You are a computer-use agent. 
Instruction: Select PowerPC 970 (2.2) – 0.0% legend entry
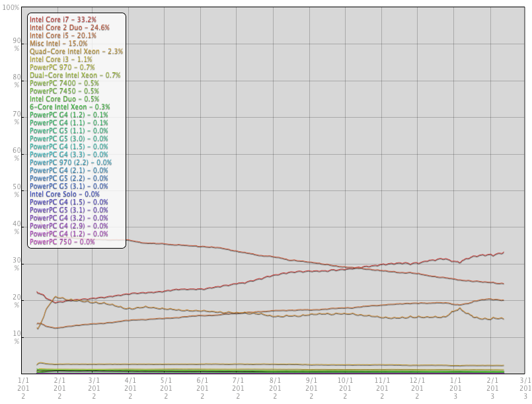[71, 163]
